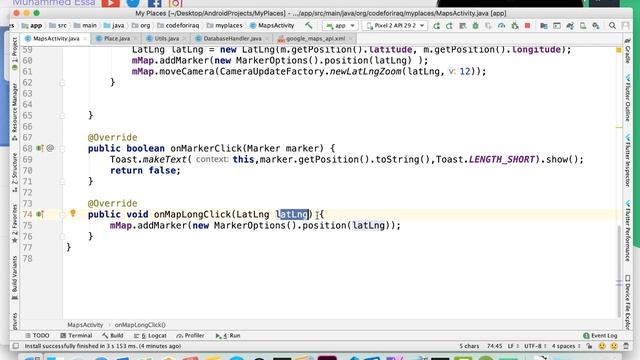Open the SDK Manager toolbar icon
The image size is (640, 360).
(596, 26)
